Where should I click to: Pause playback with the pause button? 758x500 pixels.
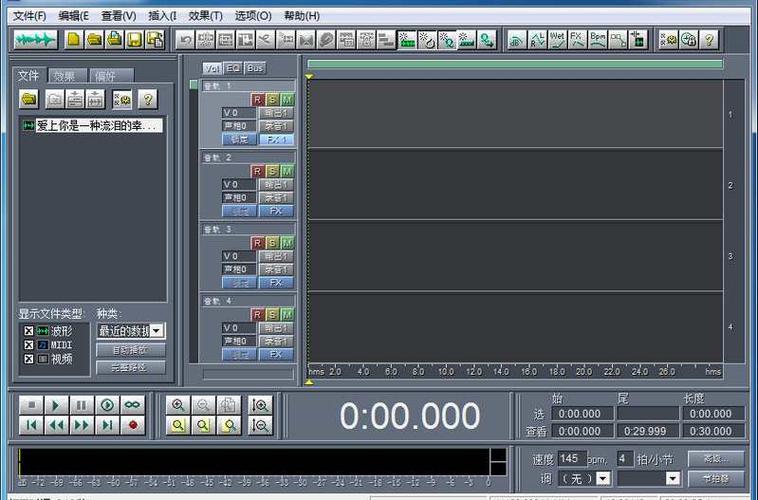click(82, 405)
